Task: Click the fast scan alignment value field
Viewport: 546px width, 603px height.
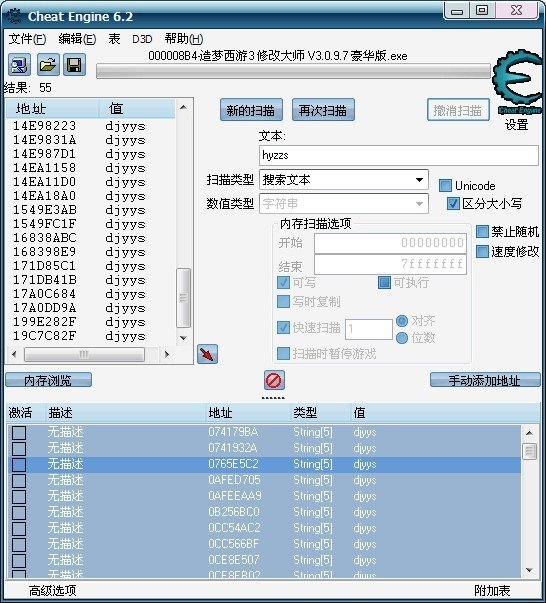Action: click(x=369, y=329)
